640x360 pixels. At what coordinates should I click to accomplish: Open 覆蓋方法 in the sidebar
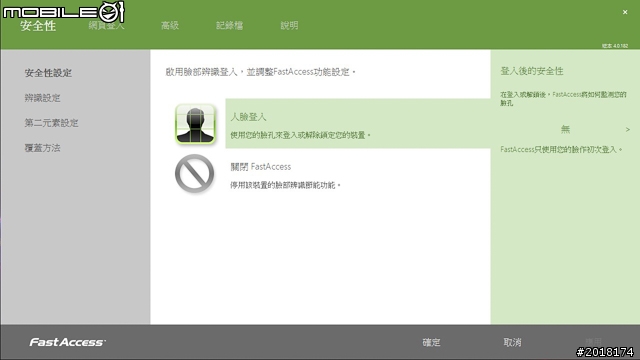point(42,148)
